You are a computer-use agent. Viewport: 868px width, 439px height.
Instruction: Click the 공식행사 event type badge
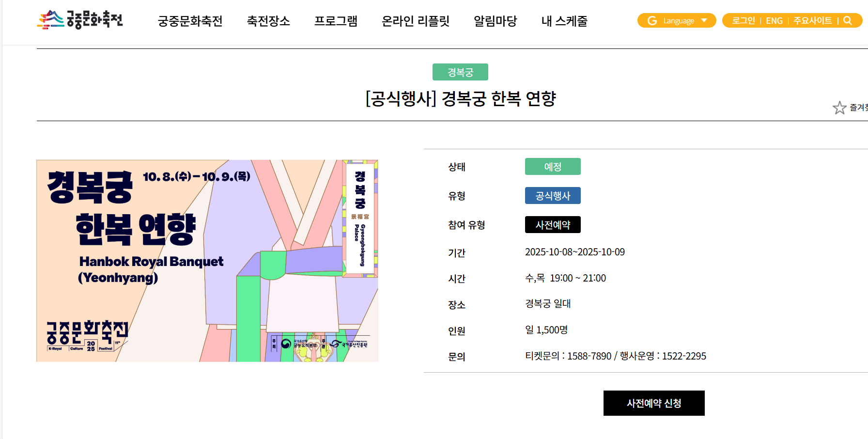(553, 195)
